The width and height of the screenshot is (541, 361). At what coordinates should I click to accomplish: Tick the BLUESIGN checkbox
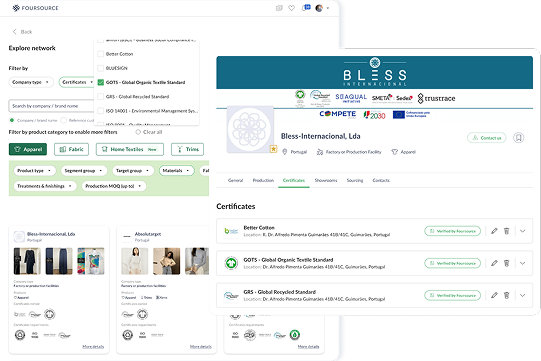[x=101, y=68]
